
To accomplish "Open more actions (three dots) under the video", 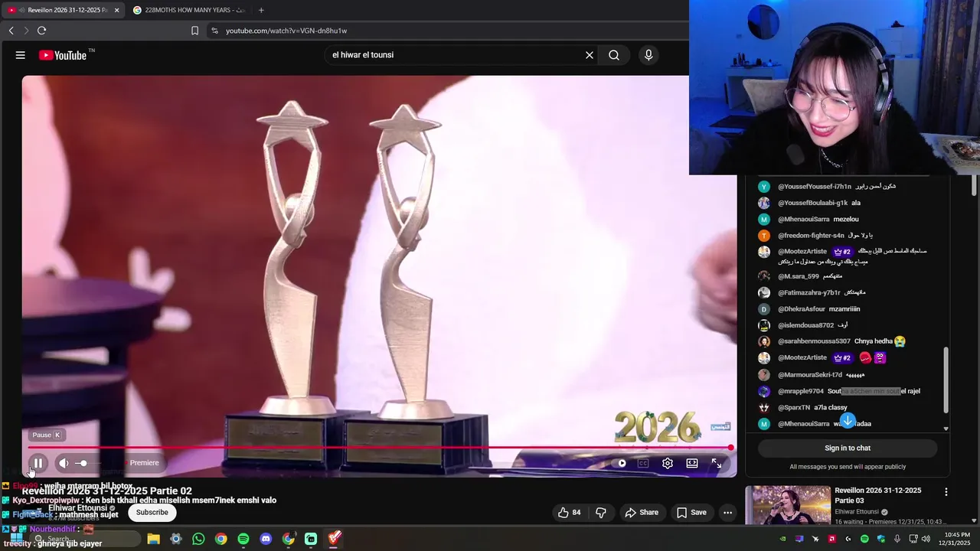I will (728, 513).
